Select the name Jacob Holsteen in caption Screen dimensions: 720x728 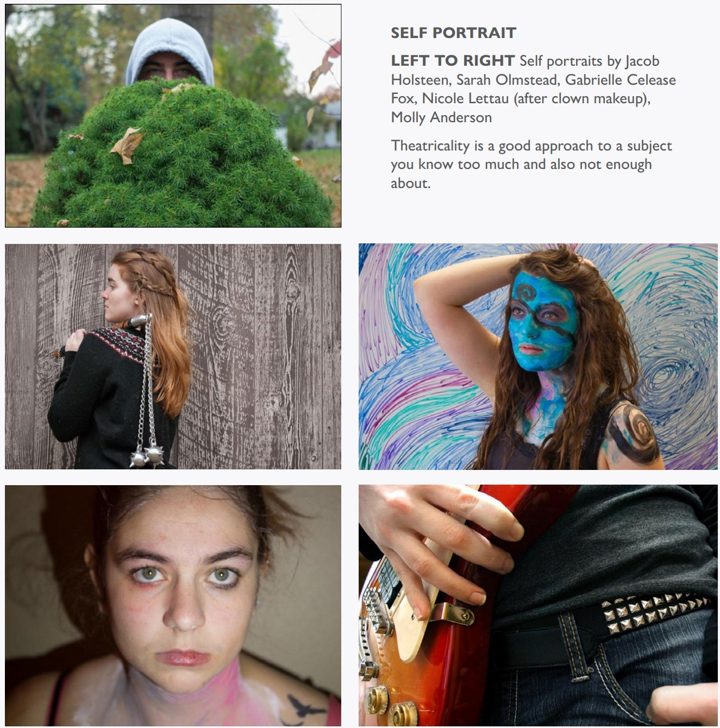point(525,70)
